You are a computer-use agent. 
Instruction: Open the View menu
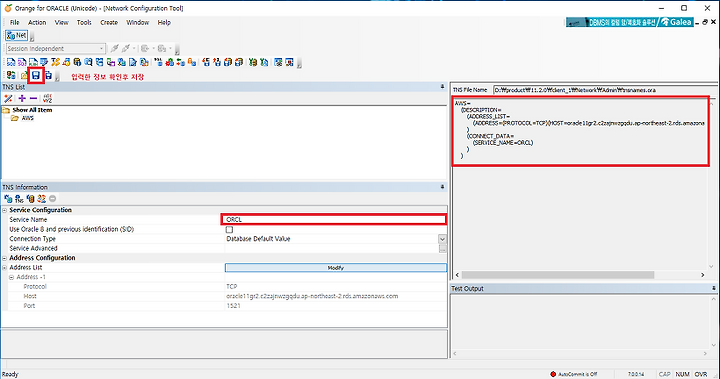click(x=62, y=22)
